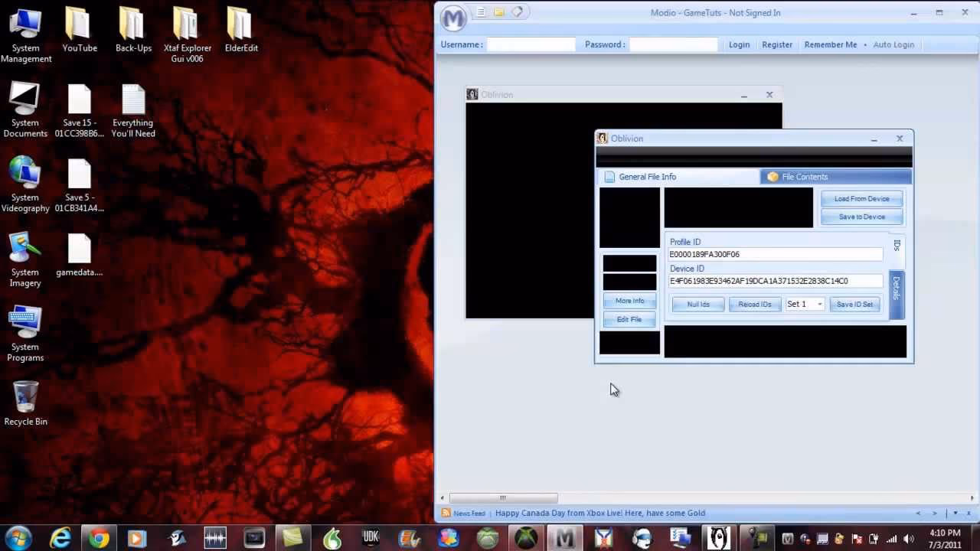
Task: Click the folder icon in Modio's quick toolbar
Action: tap(498, 12)
